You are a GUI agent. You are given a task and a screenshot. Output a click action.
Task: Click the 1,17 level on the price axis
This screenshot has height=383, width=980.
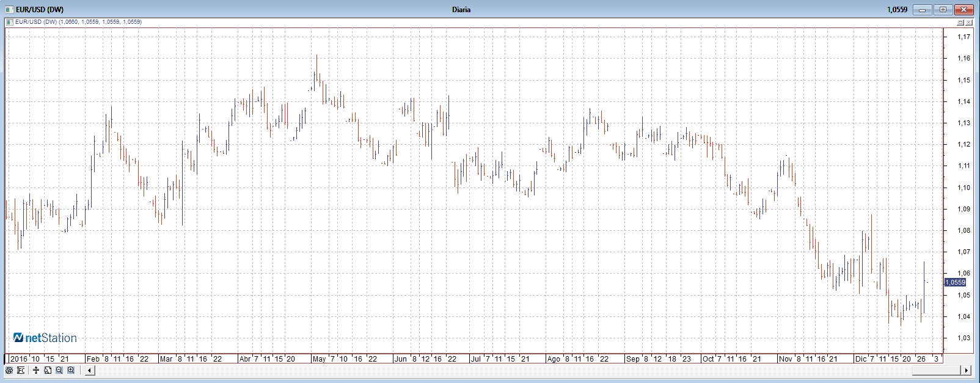964,37
